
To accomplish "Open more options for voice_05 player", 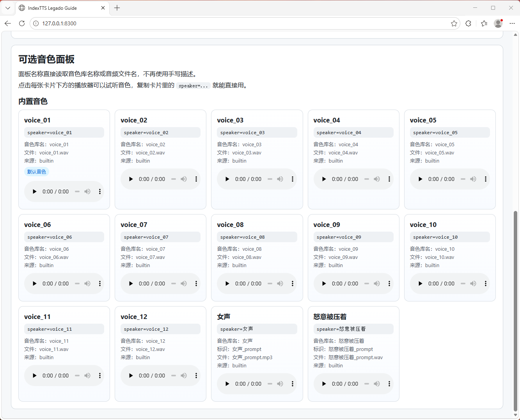I will point(485,179).
